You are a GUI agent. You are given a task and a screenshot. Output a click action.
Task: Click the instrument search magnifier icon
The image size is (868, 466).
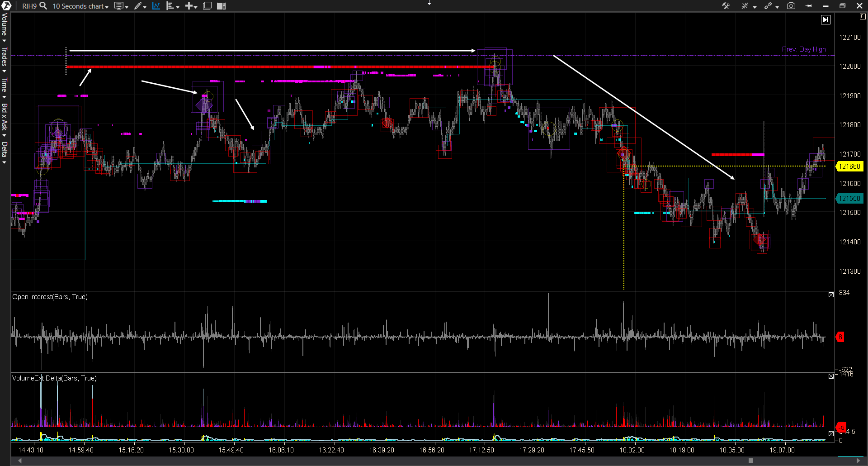pos(43,6)
